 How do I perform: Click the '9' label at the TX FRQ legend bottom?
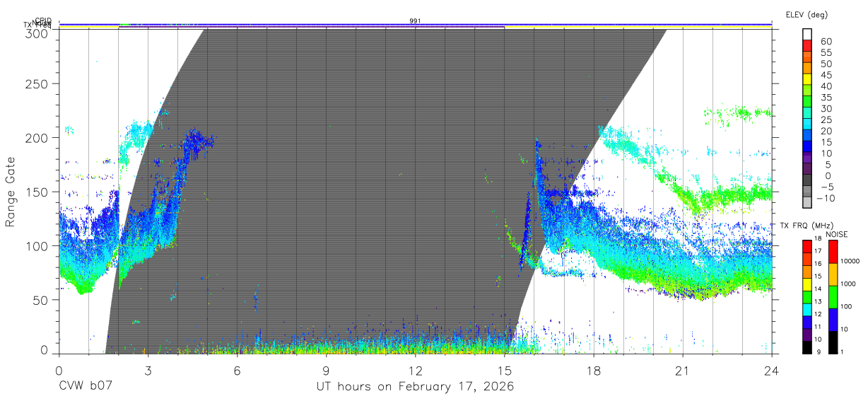tap(819, 352)
